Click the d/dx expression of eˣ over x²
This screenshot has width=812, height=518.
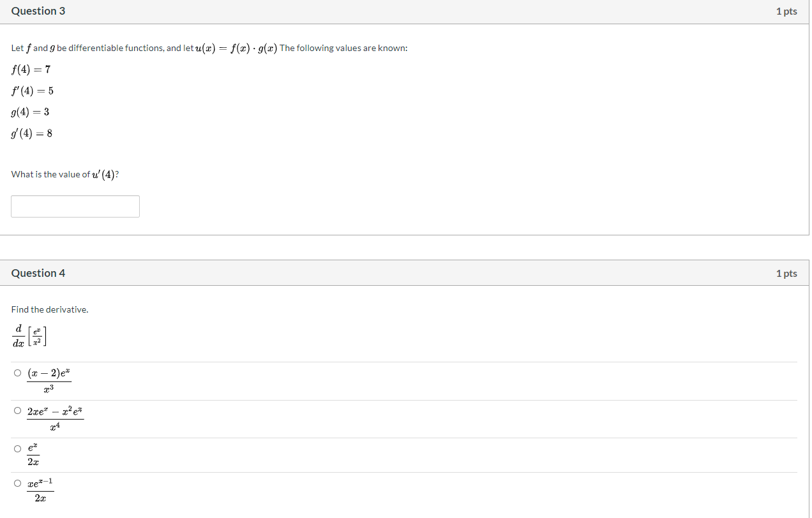(30, 335)
